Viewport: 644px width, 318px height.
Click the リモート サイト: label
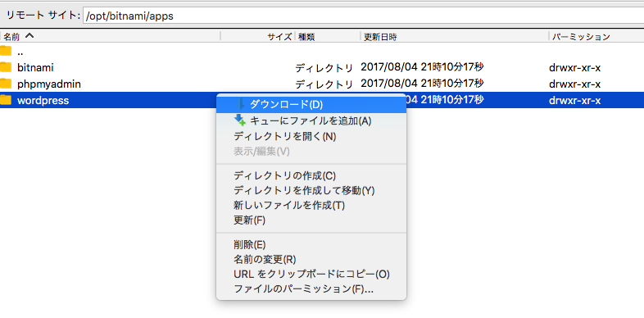point(43,16)
